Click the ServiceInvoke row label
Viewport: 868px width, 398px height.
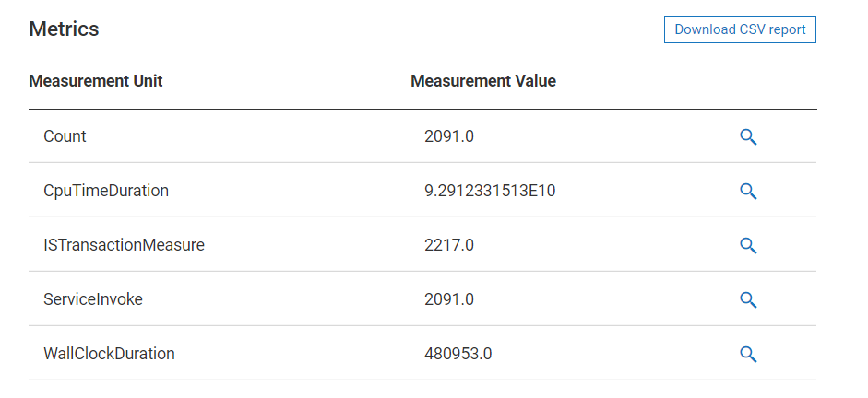[x=93, y=299]
